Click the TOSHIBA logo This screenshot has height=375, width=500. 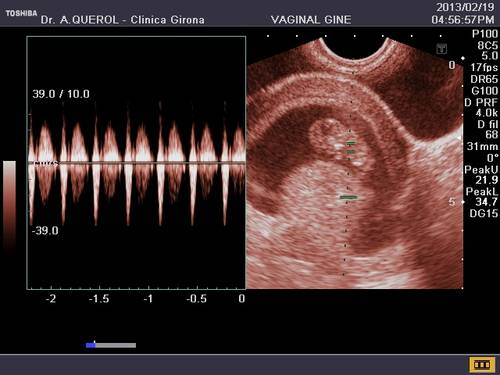[x=21, y=13]
